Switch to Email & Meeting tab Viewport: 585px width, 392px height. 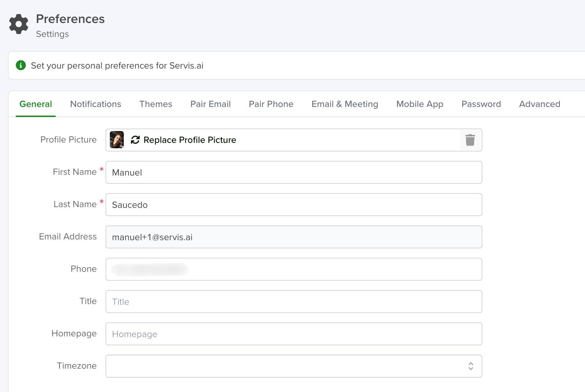coord(345,104)
